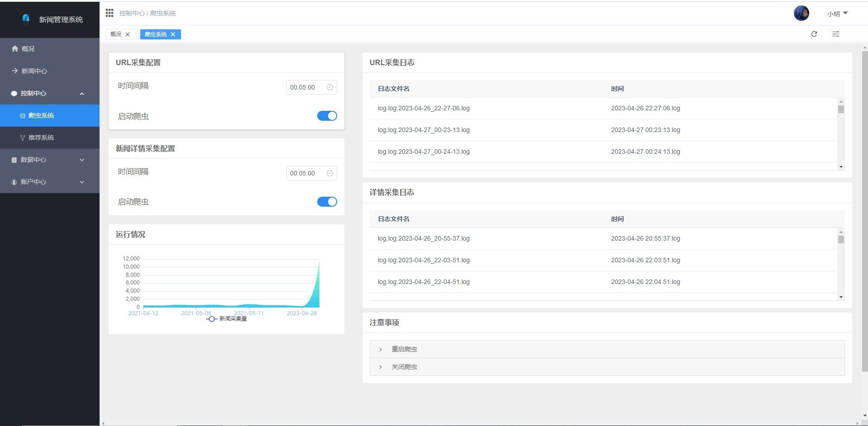Expand the 重启爬虫 notice item
The image size is (868, 426).
[x=404, y=349]
